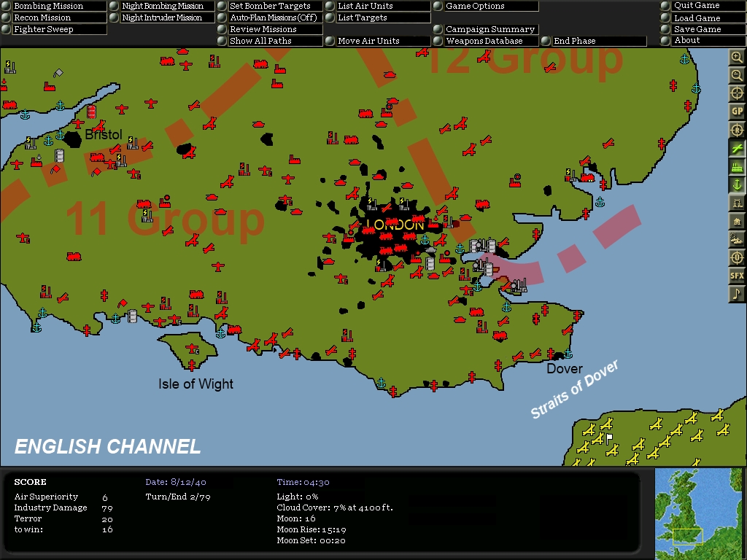Click the LONDON city label
Image resolution: width=747 pixels, height=560 pixels.
(396, 225)
